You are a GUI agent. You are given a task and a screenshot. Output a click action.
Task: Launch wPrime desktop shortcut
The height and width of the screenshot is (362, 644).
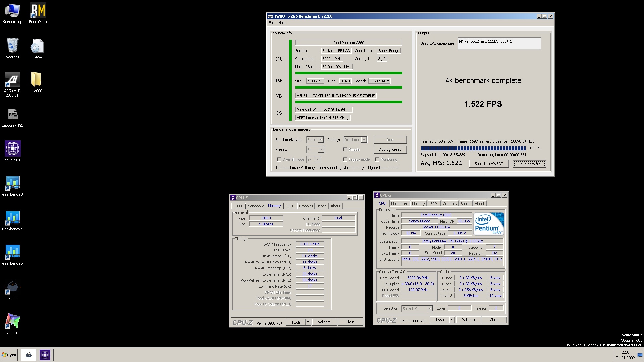coord(12,324)
